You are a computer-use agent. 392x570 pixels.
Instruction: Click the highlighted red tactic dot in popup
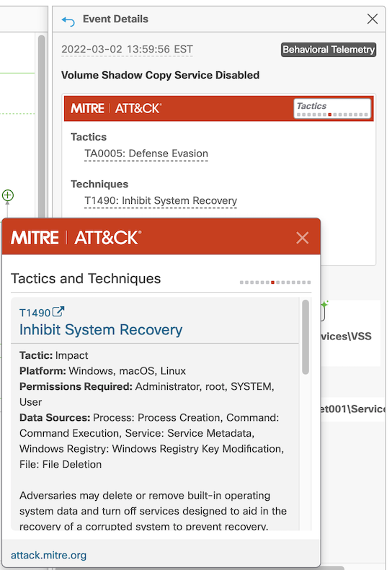coord(272,282)
